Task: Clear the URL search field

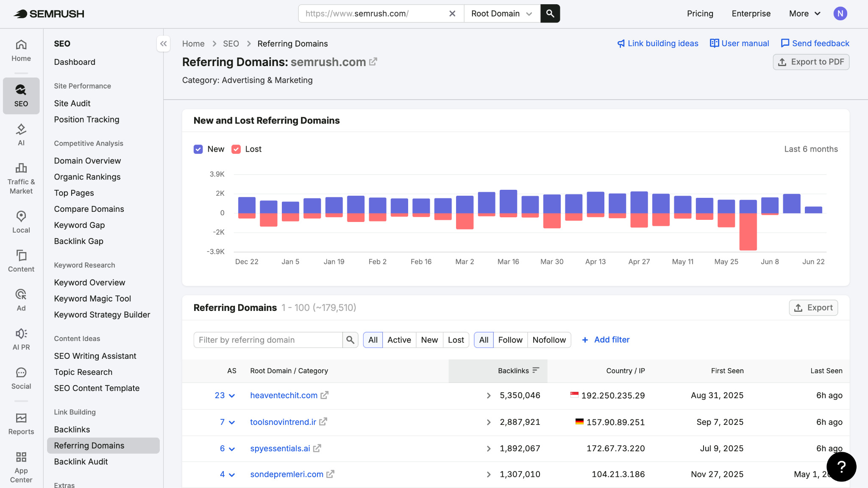Action: [x=452, y=14]
